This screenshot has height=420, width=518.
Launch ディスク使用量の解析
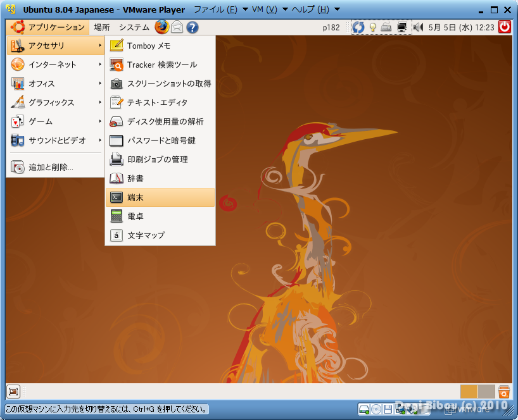(160, 121)
